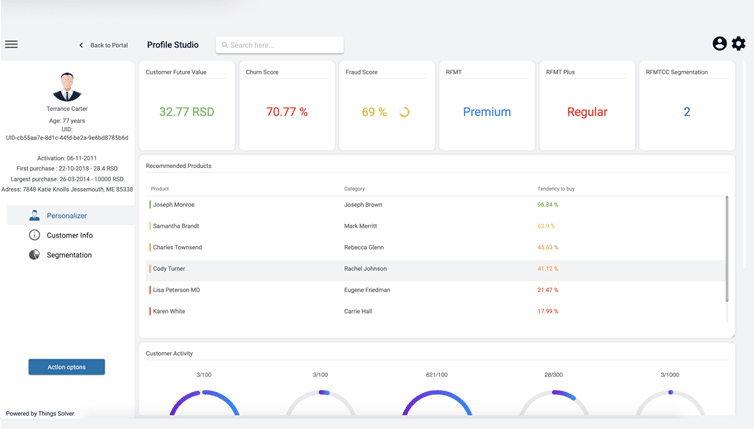This screenshot has height=429, width=754.
Task: Click the Customer Info circle icon
Action: coord(34,235)
